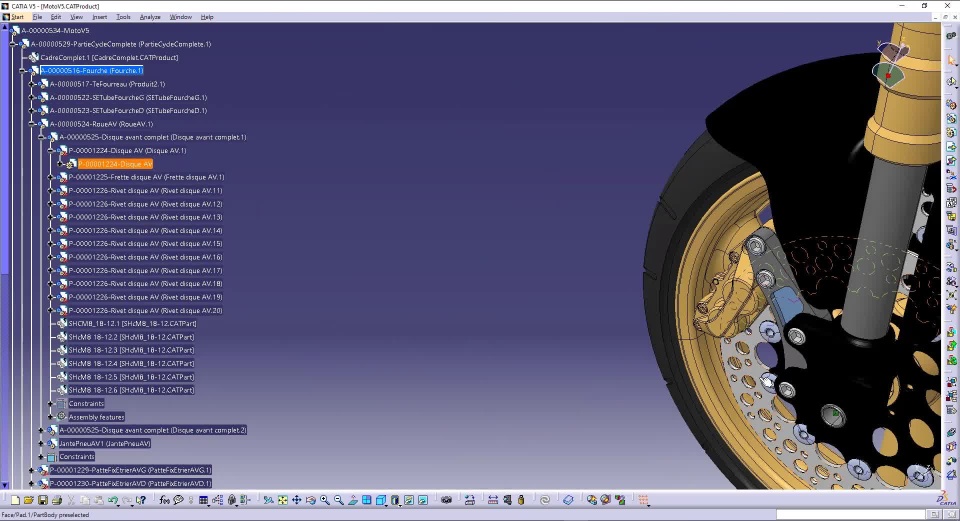Expand the JantePneuAV1 node
Viewport: 960px width, 521px height.
click(41, 444)
